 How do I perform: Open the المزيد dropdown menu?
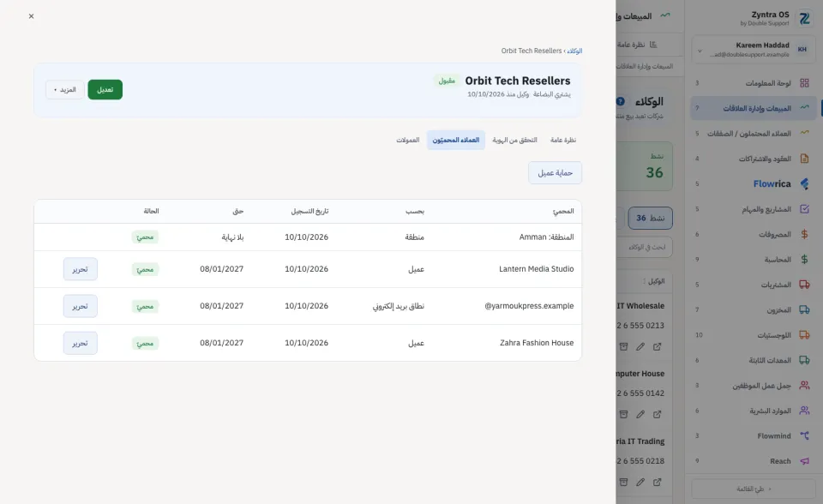click(x=64, y=90)
